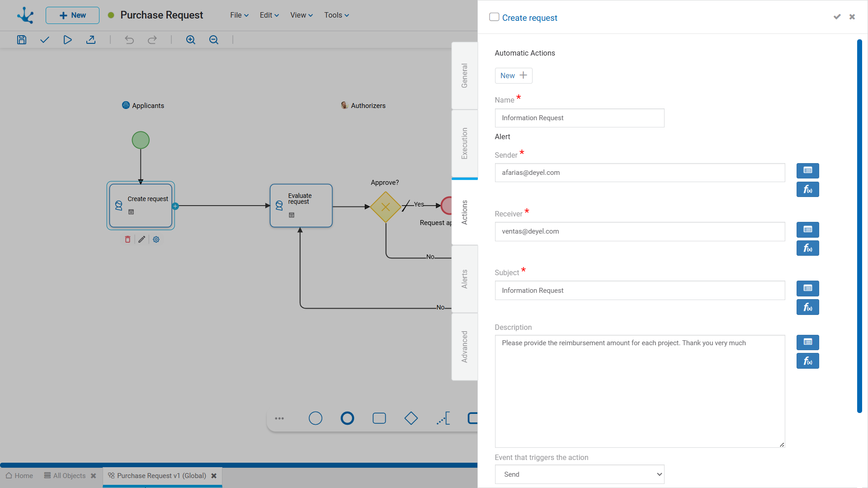Select the task rectangle shape in palette
Viewport: 868px width, 488px height.
379,418
